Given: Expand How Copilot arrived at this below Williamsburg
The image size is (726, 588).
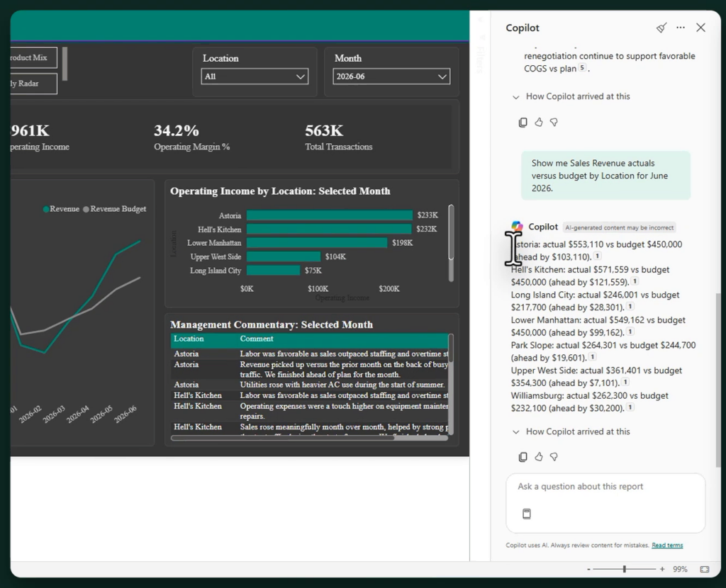Looking at the screenshot, I should (x=571, y=431).
